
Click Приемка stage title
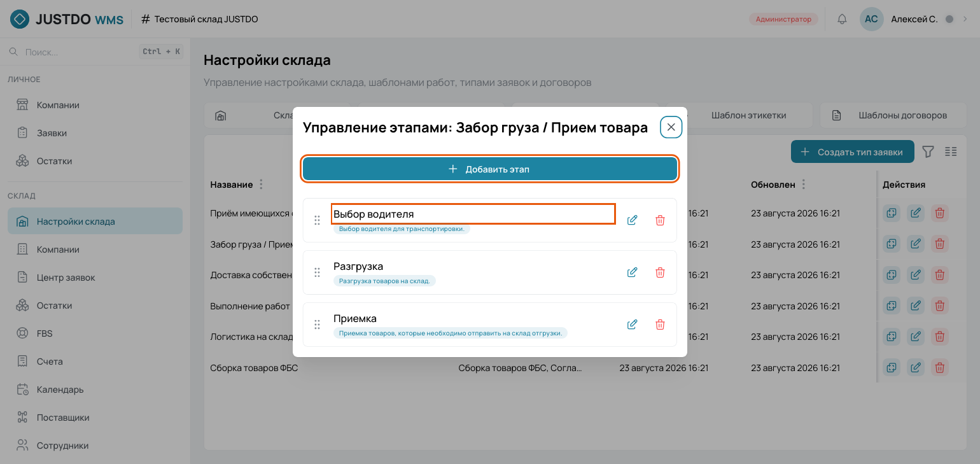pyautogui.click(x=355, y=318)
